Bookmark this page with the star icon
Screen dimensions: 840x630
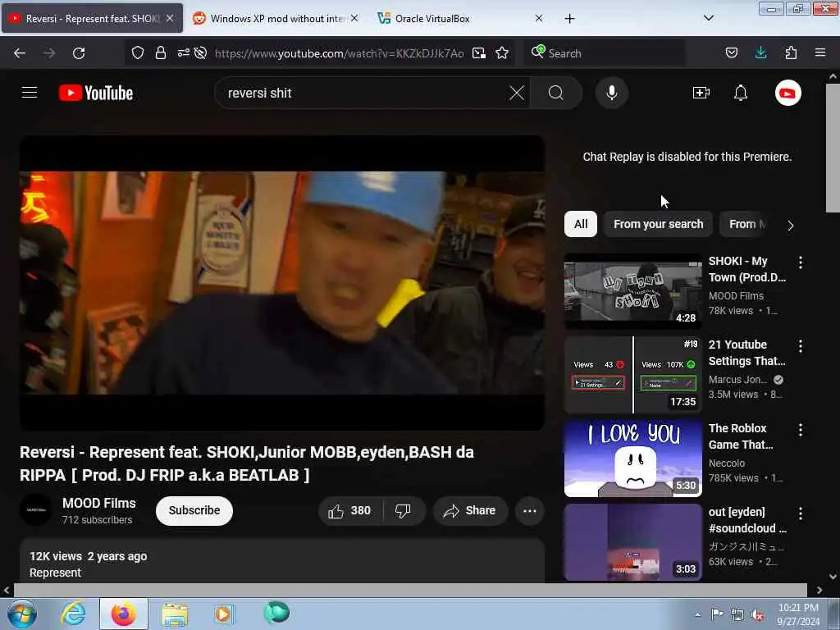tap(502, 53)
